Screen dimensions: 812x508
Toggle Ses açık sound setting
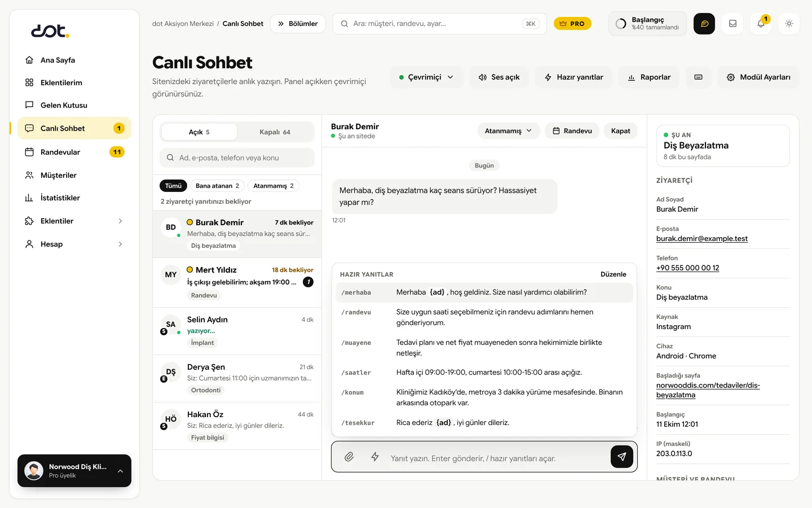499,77
